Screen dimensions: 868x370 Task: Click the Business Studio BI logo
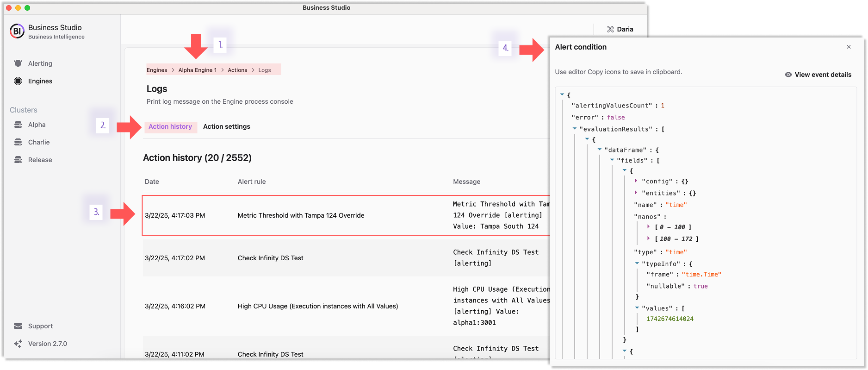[17, 31]
